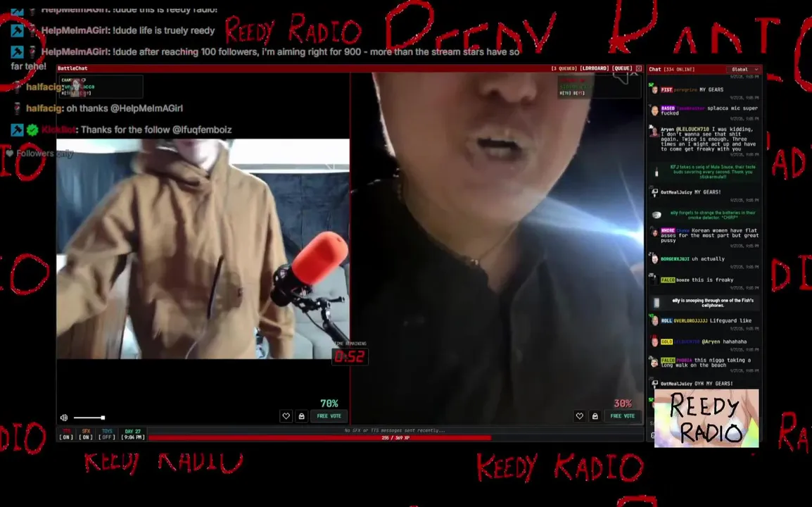
Task: Open the [LDRBOARD] leaderboard tab
Action: [594, 68]
